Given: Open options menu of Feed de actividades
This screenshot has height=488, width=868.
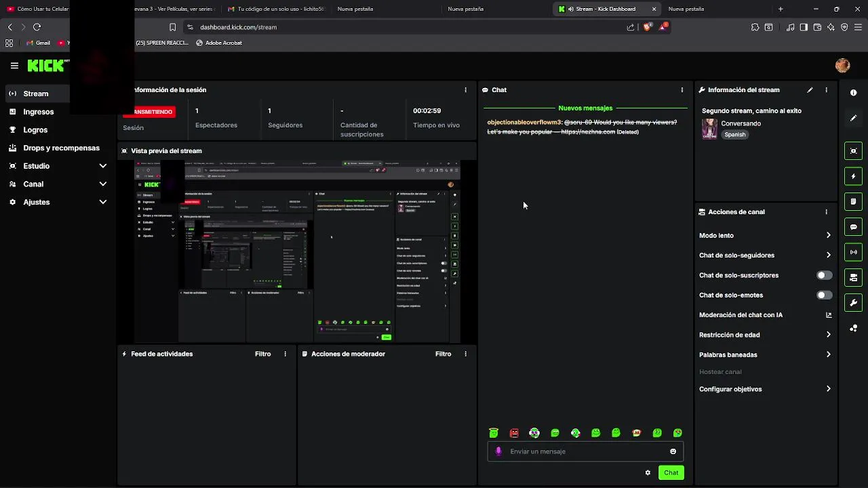Looking at the screenshot, I should coord(285,354).
